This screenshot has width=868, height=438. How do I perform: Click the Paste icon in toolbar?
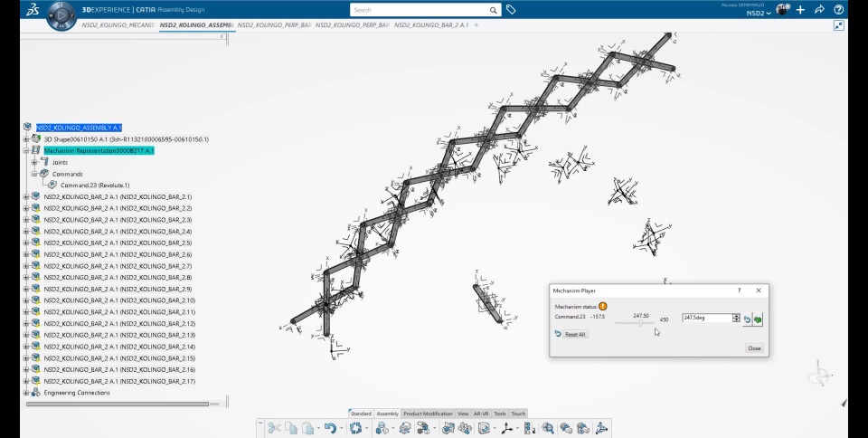[x=307, y=428]
